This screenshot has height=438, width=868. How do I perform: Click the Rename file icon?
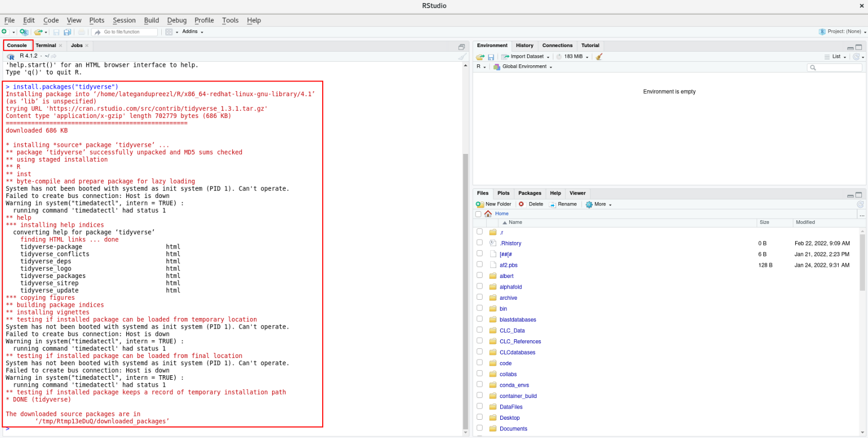click(x=552, y=205)
